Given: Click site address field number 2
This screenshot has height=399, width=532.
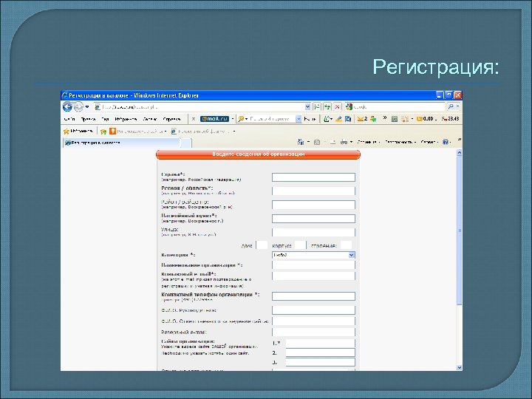Looking at the screenshot, I should pos(320,353).
